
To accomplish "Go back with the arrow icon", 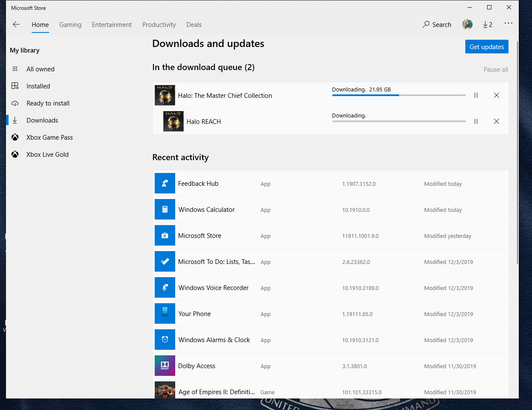I will pyautogui.click(x=16, y=24).
